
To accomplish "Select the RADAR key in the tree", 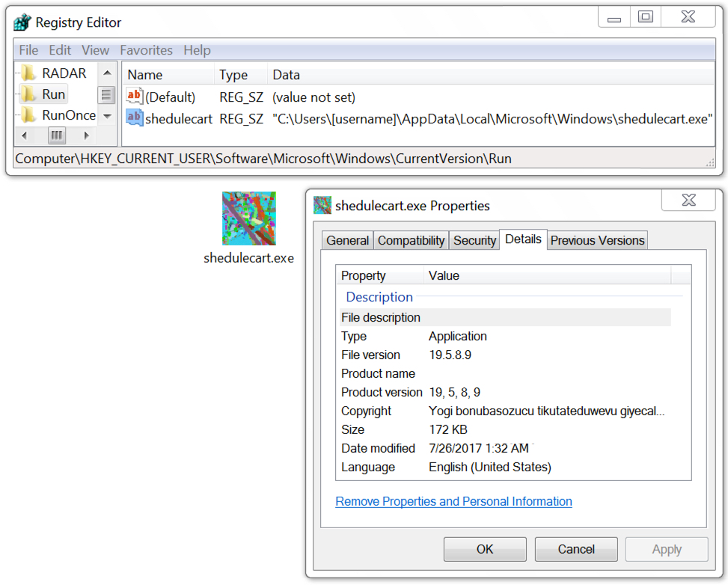I will point(64,73).
